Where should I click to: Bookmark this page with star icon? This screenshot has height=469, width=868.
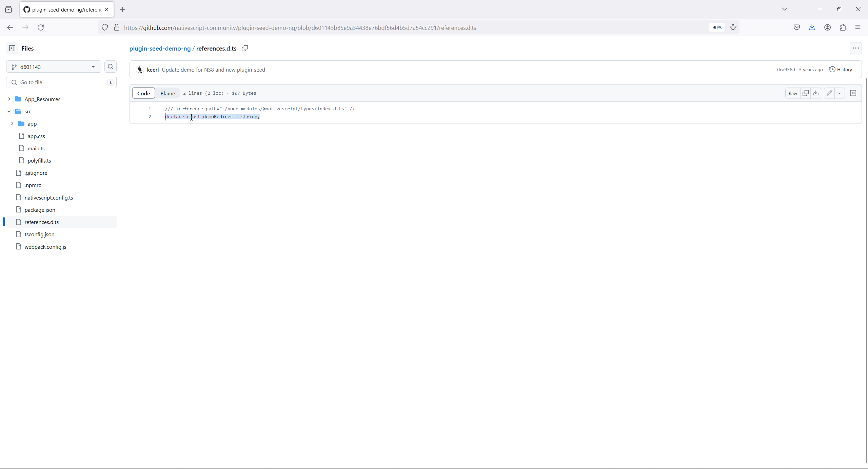733,27
